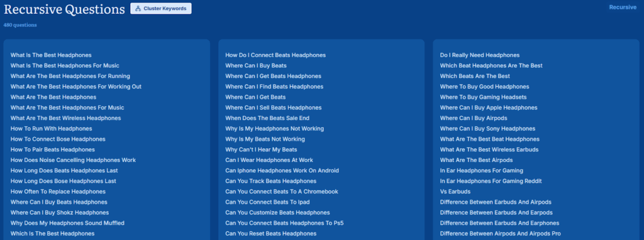The height and width of the screenshot is (240, 644).
Task: Click 'How Does Noise Cancelling Headphones Work'
Action: 73,160
